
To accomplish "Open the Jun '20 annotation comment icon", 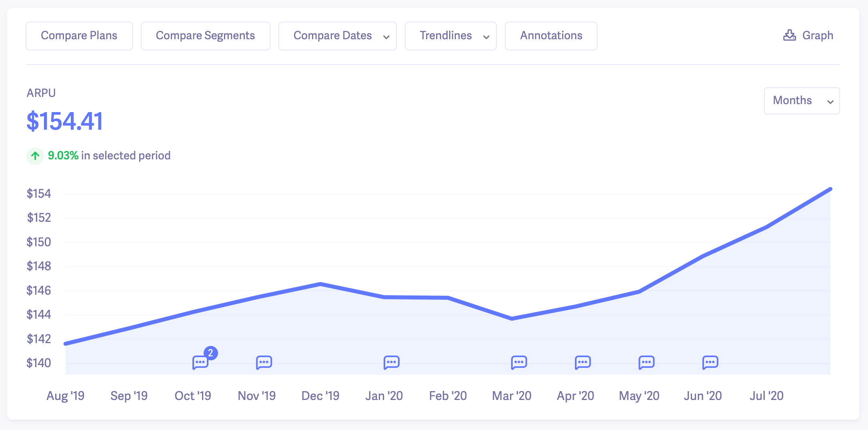I will click(710, 362).
